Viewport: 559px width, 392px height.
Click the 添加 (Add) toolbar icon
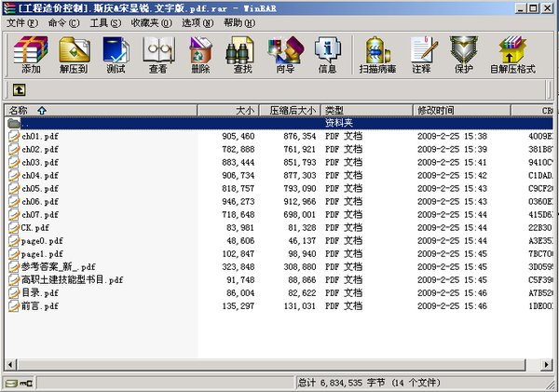pos(31,55)
